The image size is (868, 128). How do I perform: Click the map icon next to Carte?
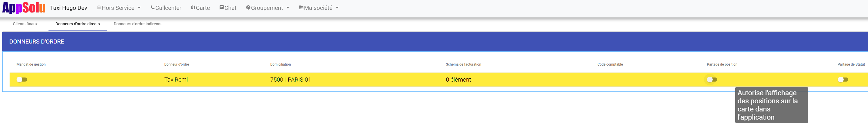(x=193, y=8)
